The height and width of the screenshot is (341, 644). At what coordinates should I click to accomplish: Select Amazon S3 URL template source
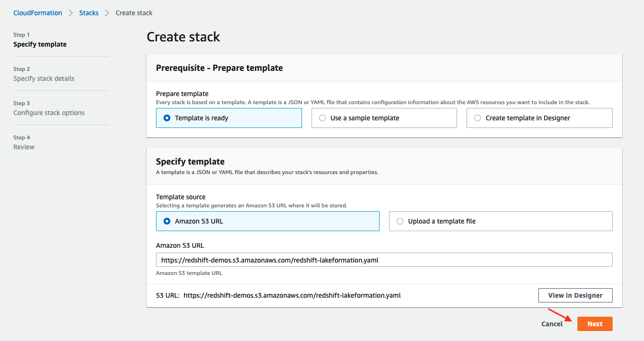click(167, 221)
